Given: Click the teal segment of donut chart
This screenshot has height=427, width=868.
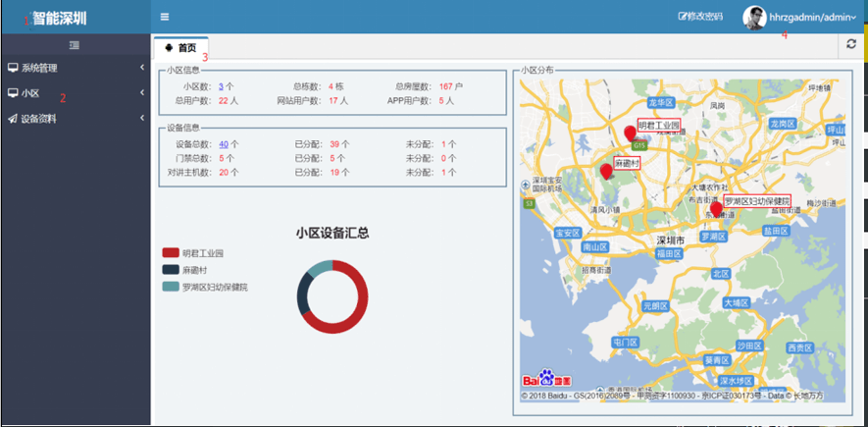Looking at the screenshot, I should click(x=321, y=269).
